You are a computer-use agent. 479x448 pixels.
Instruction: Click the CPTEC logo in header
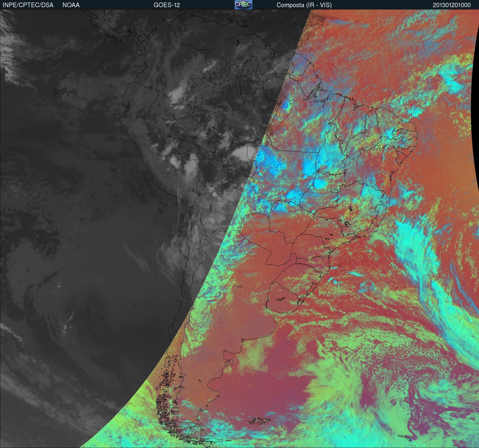coord(243,5)
